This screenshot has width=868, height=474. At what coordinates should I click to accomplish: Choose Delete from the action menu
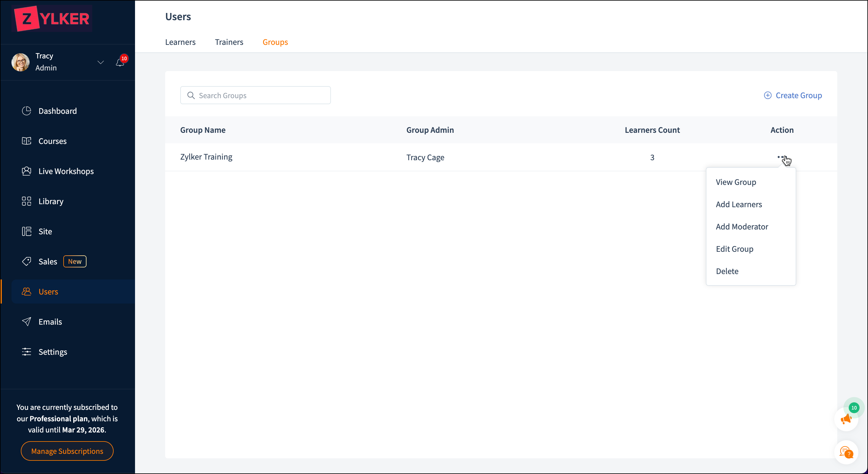727,271
